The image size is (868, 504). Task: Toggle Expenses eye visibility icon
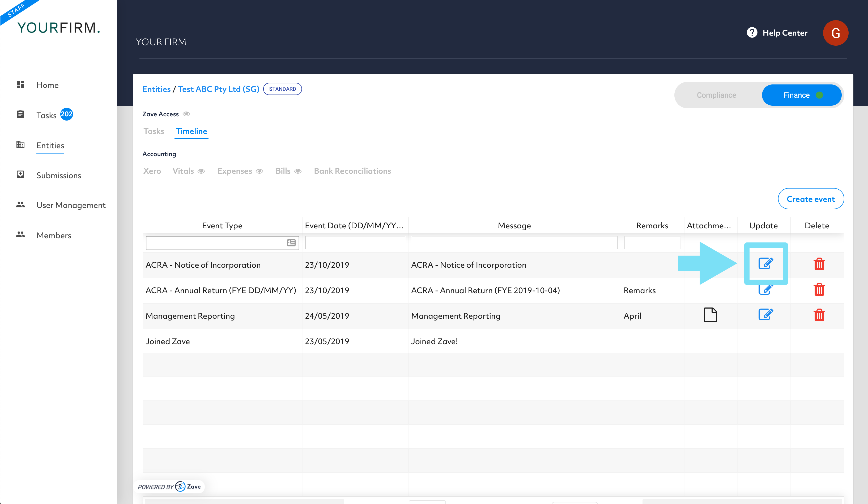click(x=260, y=171)
